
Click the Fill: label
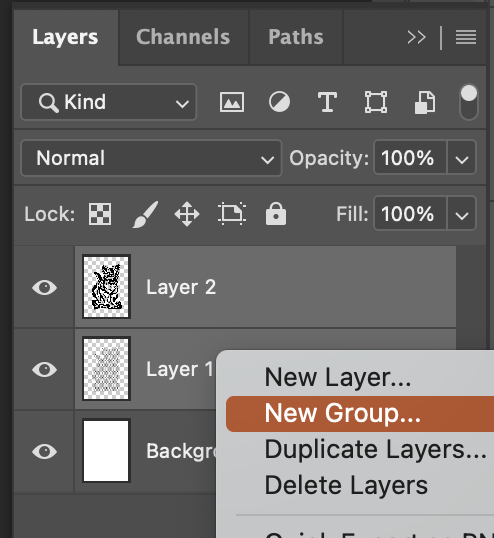point(352,214)
